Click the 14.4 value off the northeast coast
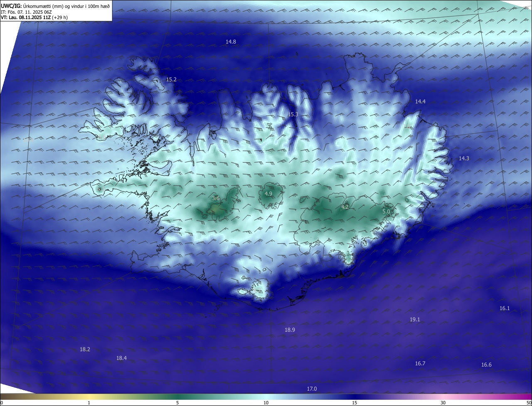The height and width of the screenshot is (406, 532). click(420, 102)
